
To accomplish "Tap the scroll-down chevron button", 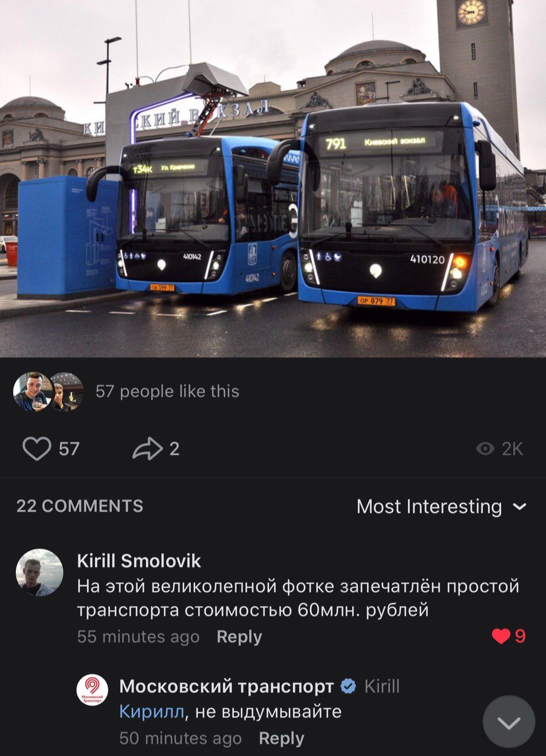I will tap(509, 722).
